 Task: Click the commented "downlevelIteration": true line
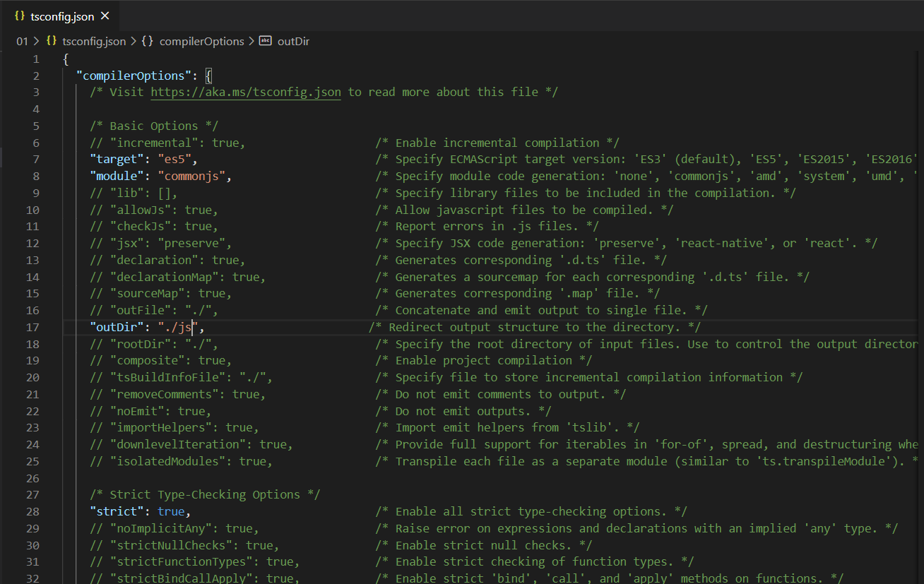pyautogui.click(x=191, y=444)
